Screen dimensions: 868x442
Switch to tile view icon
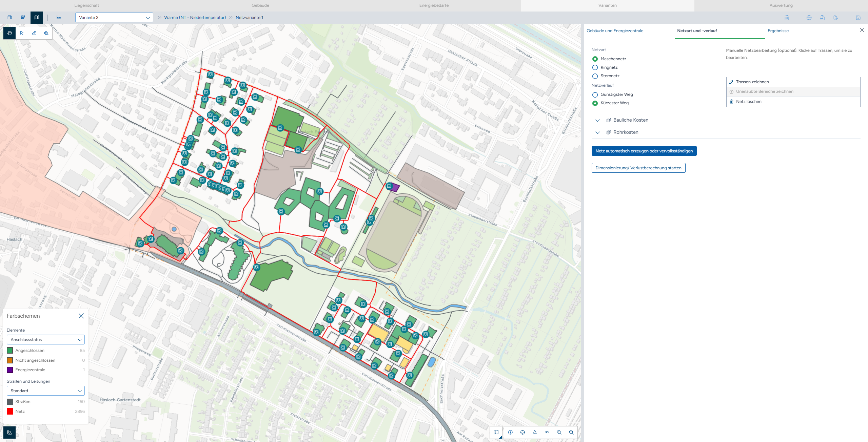[x=23, y=18]
